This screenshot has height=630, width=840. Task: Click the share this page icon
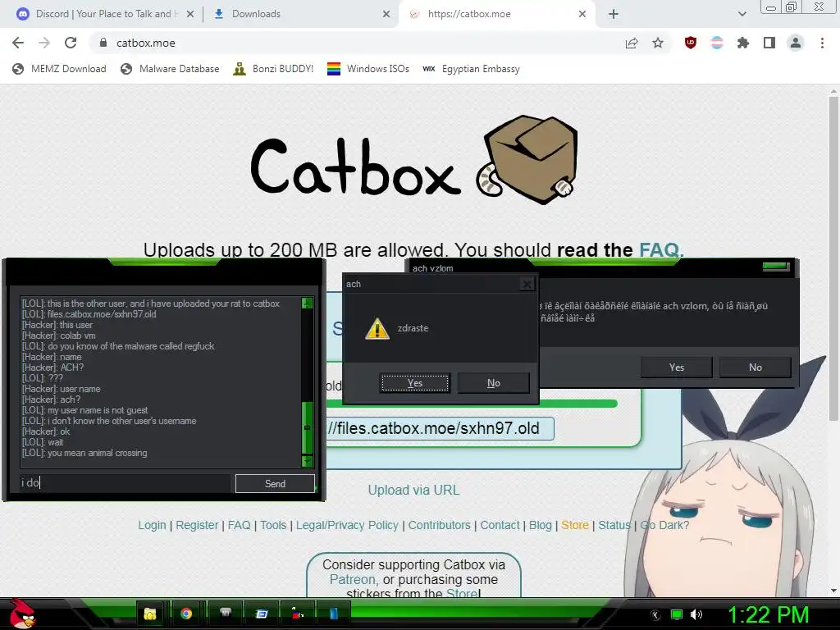click(632, 43)
